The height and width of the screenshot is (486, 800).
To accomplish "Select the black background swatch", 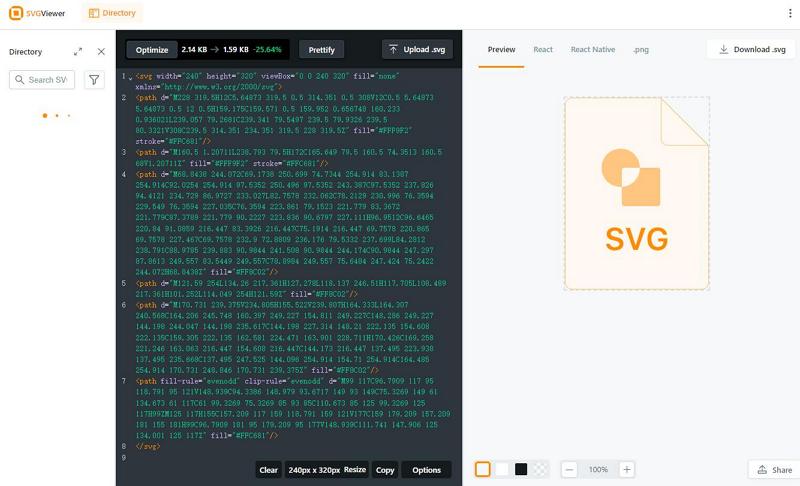I will click(x=521, y=469).
